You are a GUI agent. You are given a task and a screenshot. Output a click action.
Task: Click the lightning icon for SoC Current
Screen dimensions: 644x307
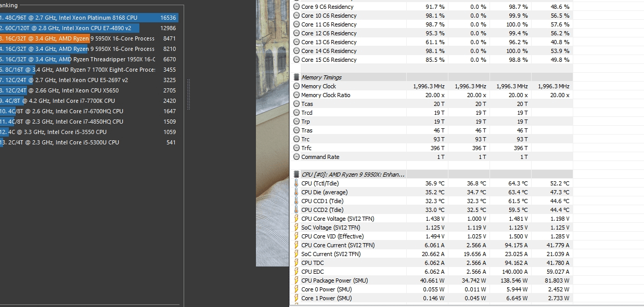click(297, 254)
